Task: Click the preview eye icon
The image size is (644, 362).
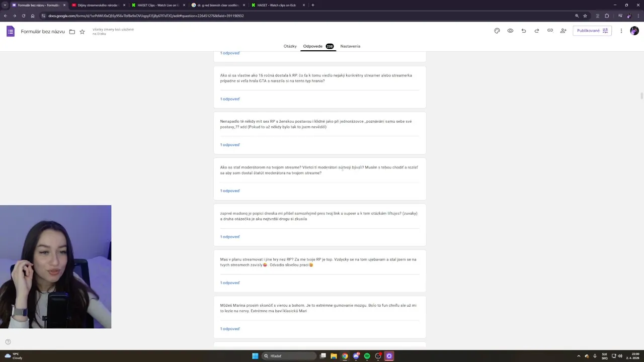Action: [510, 31]
